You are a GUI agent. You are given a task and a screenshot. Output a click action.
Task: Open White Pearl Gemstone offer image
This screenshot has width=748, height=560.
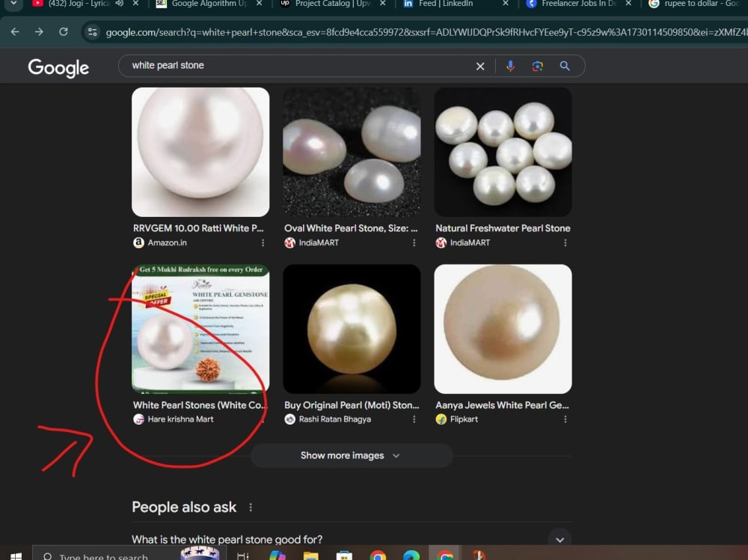pyautogui.click(x=200, y=329)
